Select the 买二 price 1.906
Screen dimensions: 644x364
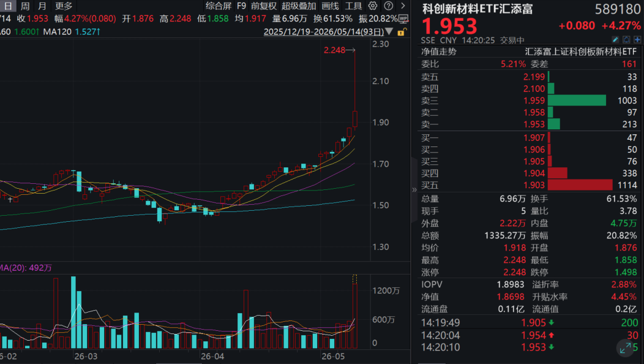[x=534, y=150]
